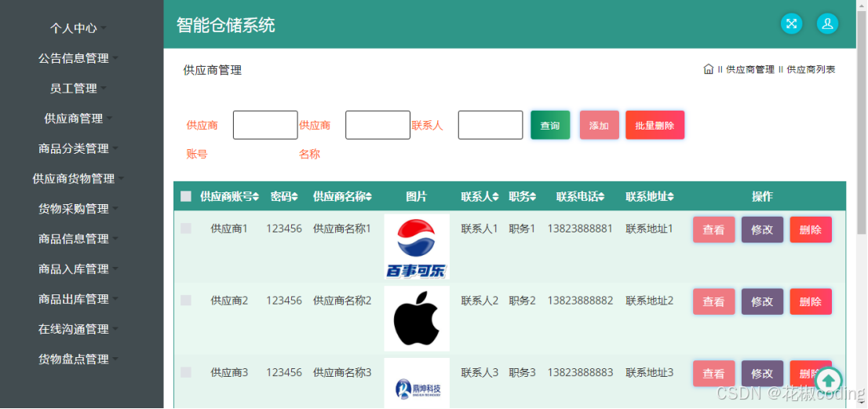This screenshot has width=868, height=409.
Task: Sort by 联系电话 column arrows
Action: click(x=601, y=197)
